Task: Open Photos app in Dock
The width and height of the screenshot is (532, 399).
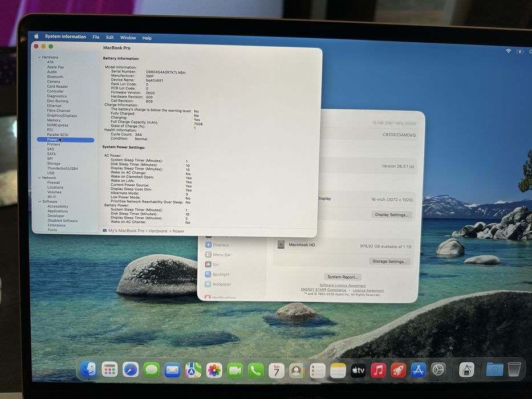Action: [x=214, y=370]
